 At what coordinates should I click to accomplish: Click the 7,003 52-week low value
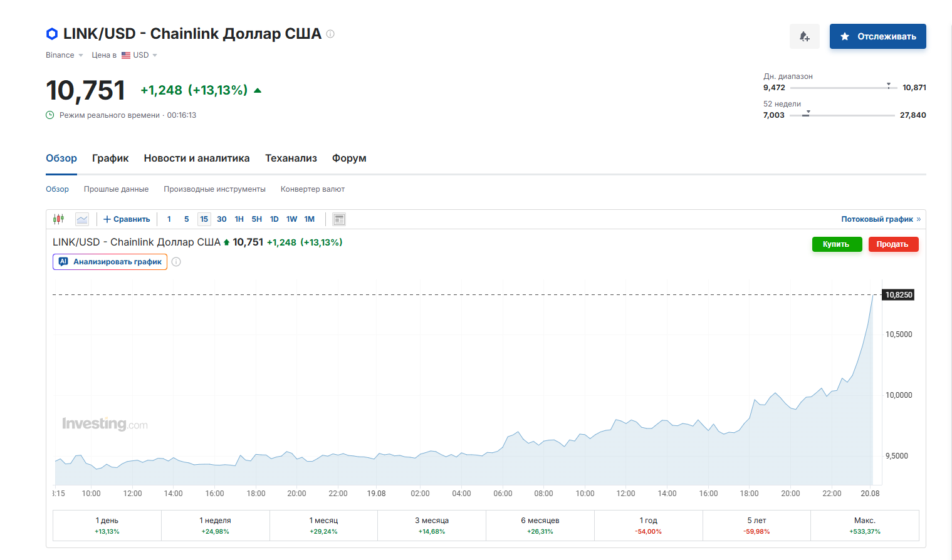click(774, 115)
